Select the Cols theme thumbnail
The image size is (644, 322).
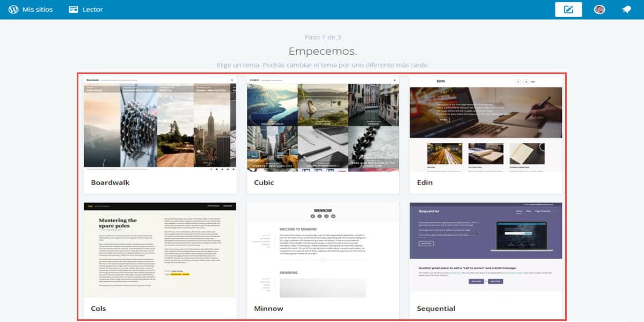tap(160, 250)
